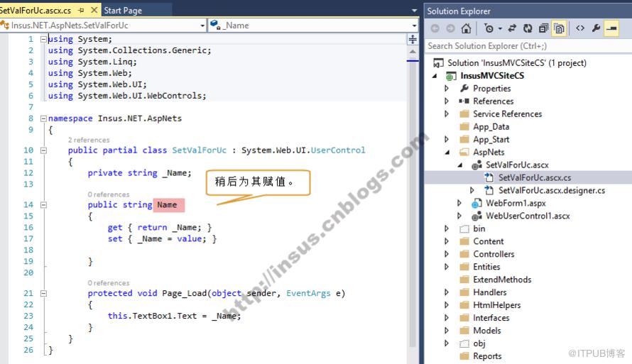Image resolution: width=632 pixels, height=364 pixels.
Task: Click the UserControl type in class declaration
Action: click(338, 150)
